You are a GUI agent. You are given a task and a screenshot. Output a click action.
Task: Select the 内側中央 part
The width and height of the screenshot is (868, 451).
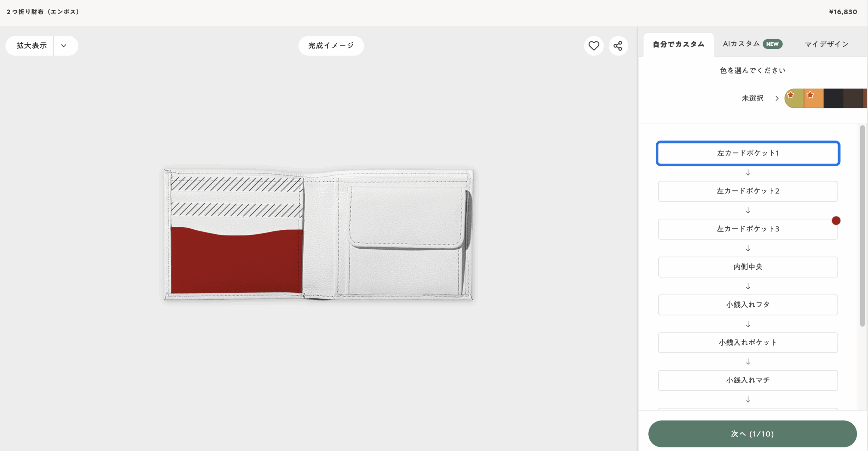click(748, 267)
